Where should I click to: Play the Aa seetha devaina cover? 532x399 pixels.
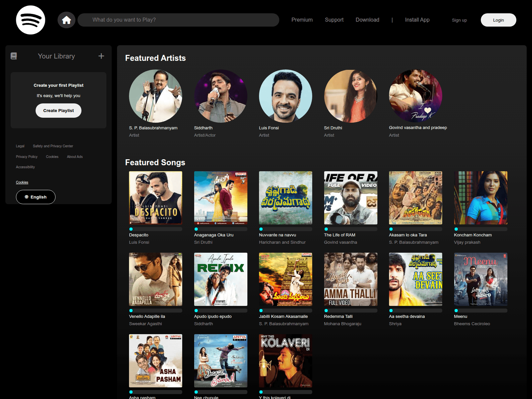point(416,279)
